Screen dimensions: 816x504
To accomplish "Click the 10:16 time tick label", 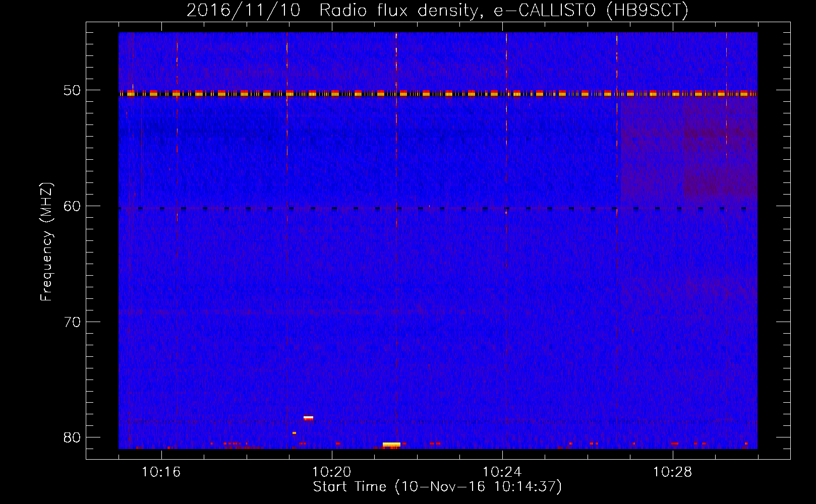I will (161, 472).
